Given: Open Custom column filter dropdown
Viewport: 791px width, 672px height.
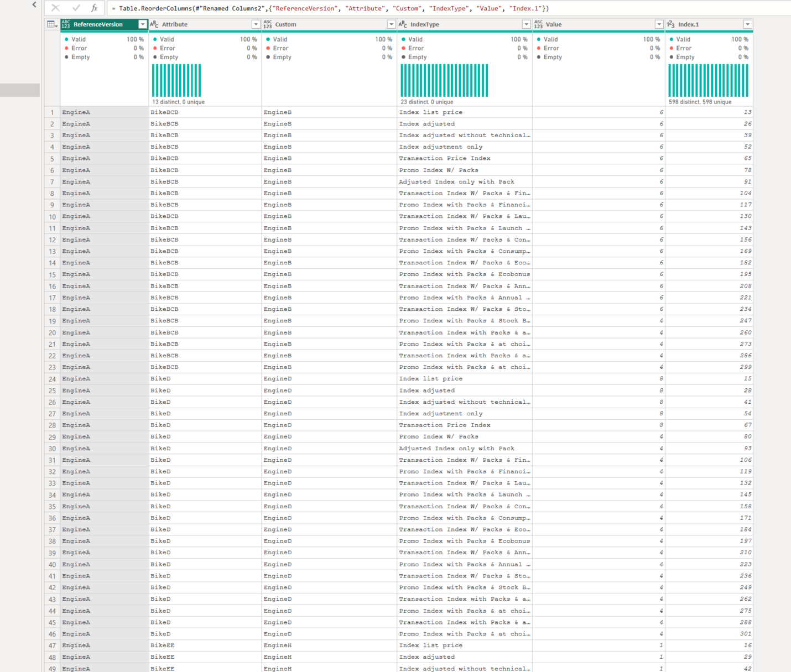Looking at the screenshot, I should [x=391, y=24].
